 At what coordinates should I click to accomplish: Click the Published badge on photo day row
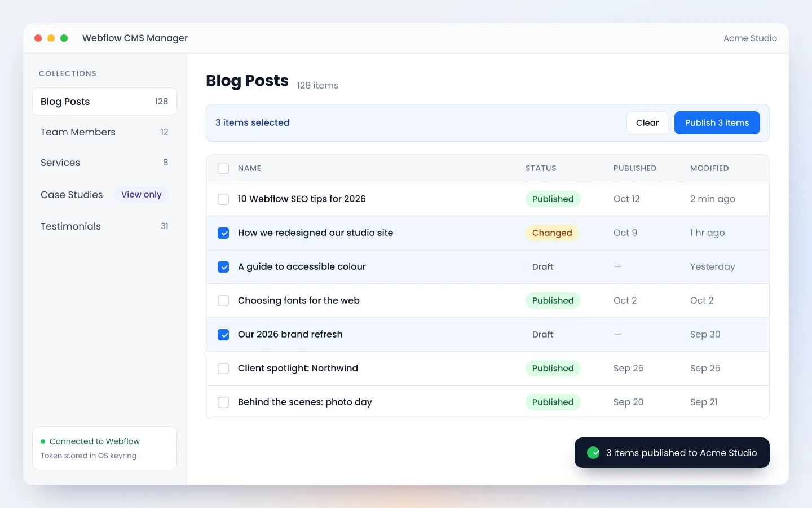553,402
